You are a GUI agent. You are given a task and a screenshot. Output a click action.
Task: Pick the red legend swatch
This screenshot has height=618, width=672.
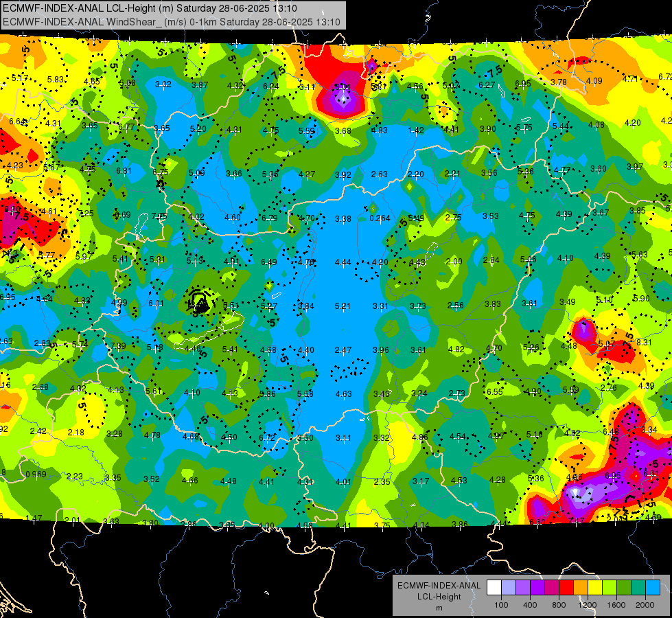click(566, 588)
